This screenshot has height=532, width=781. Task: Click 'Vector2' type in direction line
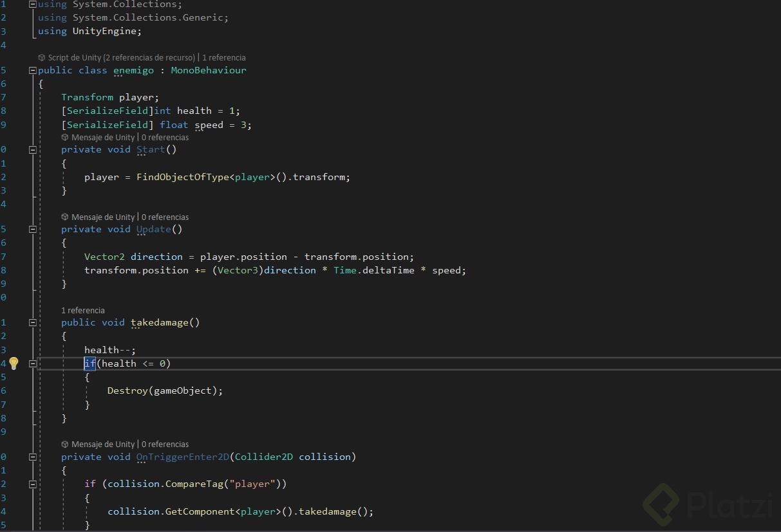click(104, 257)
